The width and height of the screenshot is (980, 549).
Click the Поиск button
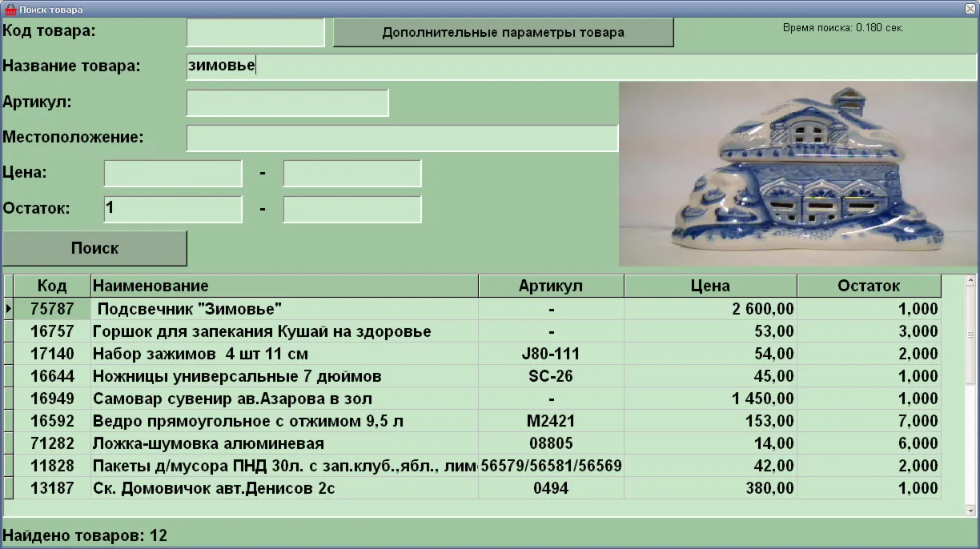pos(94,248)
